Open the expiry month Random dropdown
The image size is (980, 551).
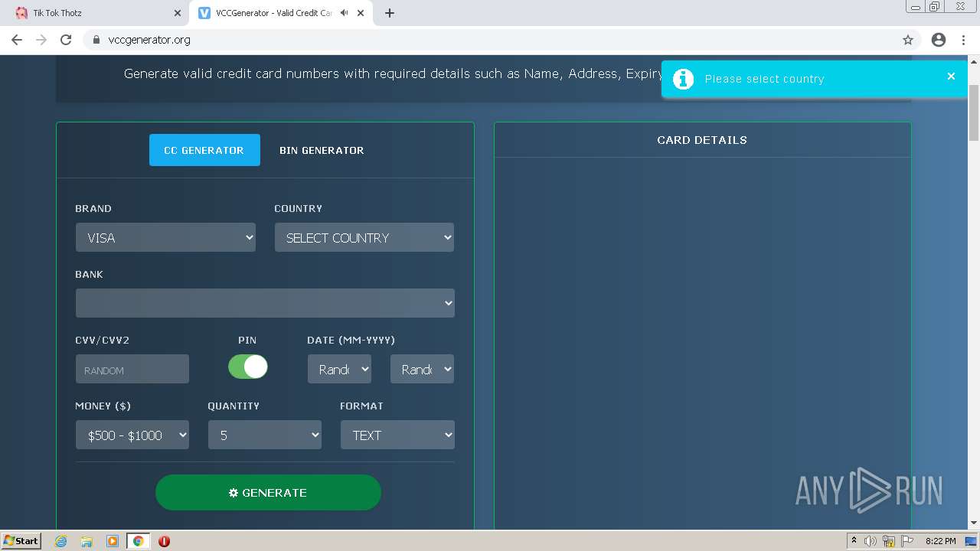coord(339,369)
